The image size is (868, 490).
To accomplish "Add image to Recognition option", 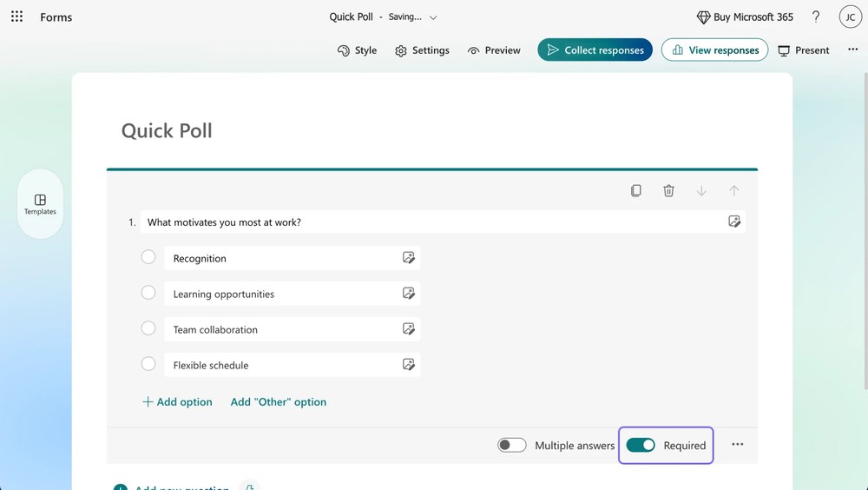I will click(409, 258).
